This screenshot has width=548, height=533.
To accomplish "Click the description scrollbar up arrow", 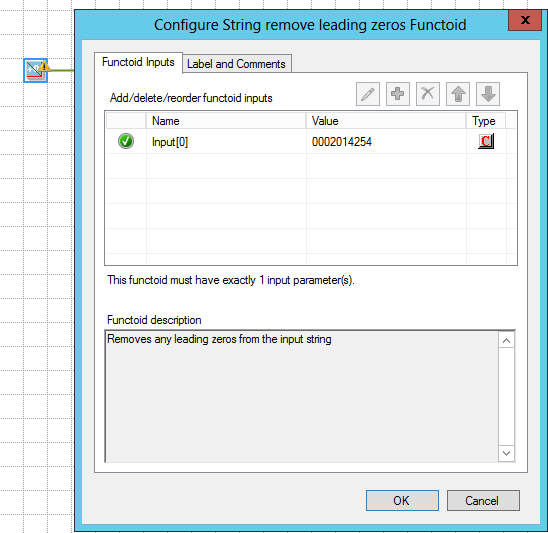I will (506, 340).
